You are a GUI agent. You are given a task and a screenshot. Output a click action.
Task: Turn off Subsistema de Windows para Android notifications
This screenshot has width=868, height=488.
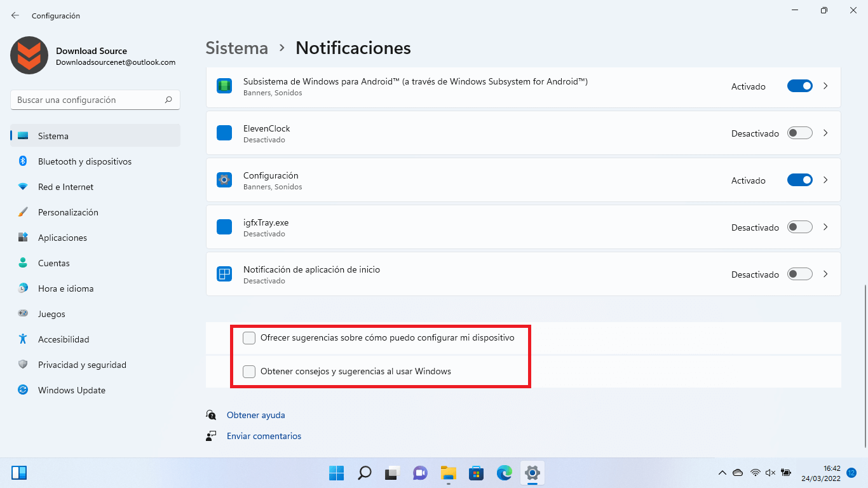coord(800,86)
